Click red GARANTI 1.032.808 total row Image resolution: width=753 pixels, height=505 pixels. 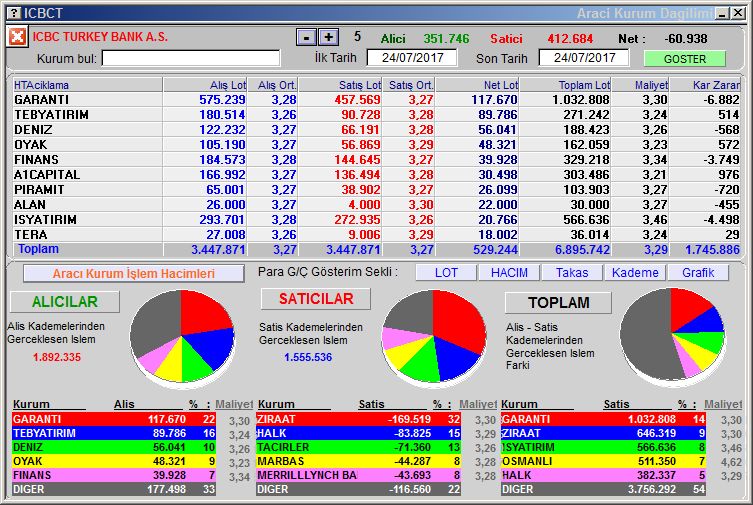click(603, 419)
